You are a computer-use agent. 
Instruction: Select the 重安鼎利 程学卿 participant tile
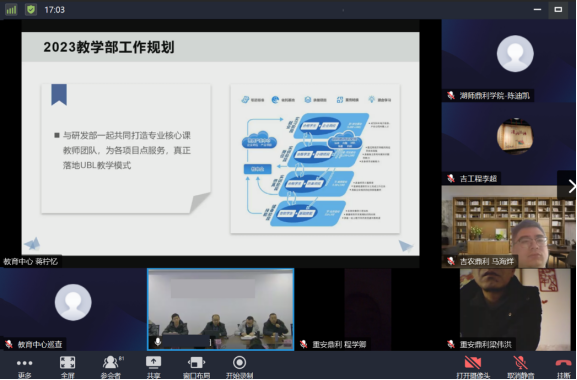(368, 309)
